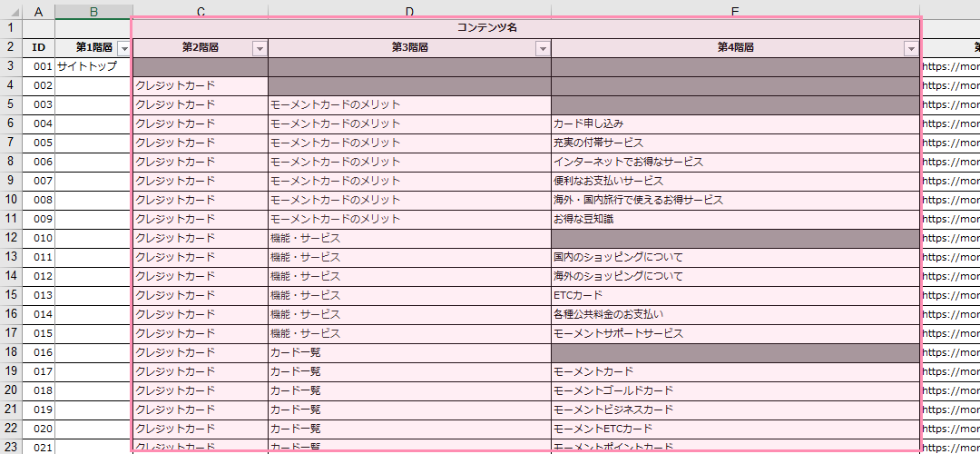Click the select-all corner triangle
980x454 pixels.
[x=11, y=11]
